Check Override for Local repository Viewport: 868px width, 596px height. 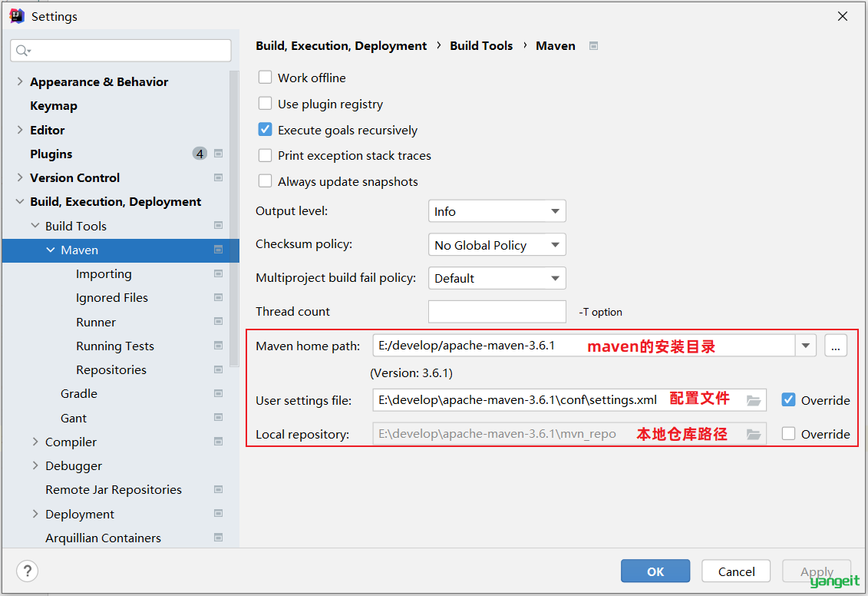(788, 434)
